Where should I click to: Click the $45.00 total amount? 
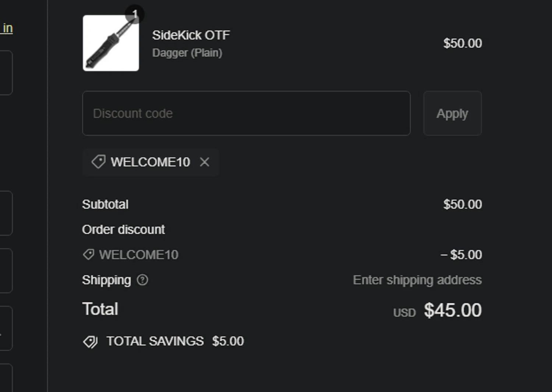453,310
